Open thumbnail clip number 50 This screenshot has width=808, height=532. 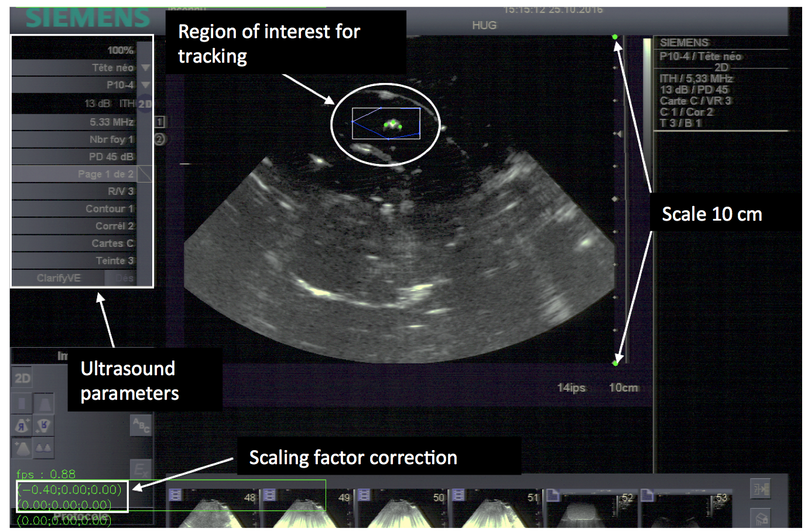click(x=404, y=510)
